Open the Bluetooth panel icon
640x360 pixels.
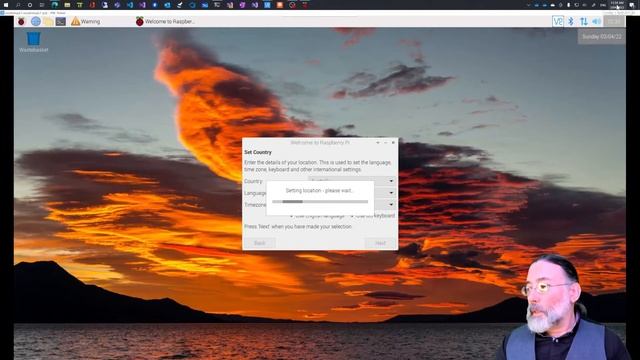click(571, 21)
